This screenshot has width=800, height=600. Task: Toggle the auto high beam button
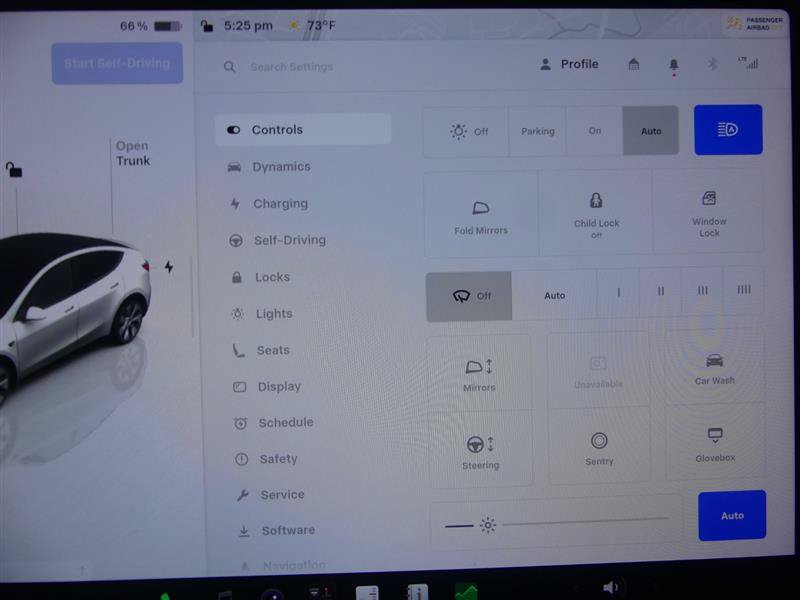(x=728, y=130)
